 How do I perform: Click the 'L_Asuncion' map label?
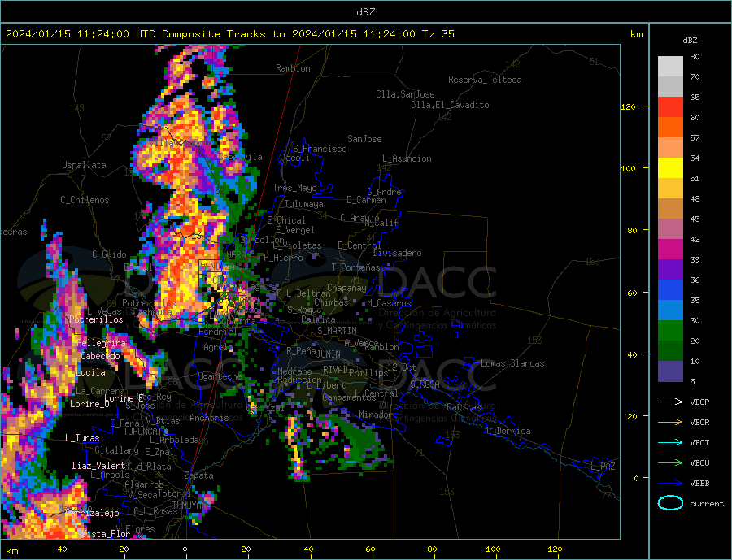point(407,158)
